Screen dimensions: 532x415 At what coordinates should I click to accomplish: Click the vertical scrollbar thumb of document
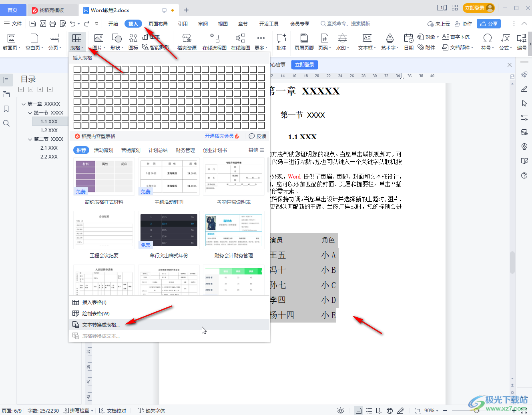pyautogui.click(x=512, y=262)
